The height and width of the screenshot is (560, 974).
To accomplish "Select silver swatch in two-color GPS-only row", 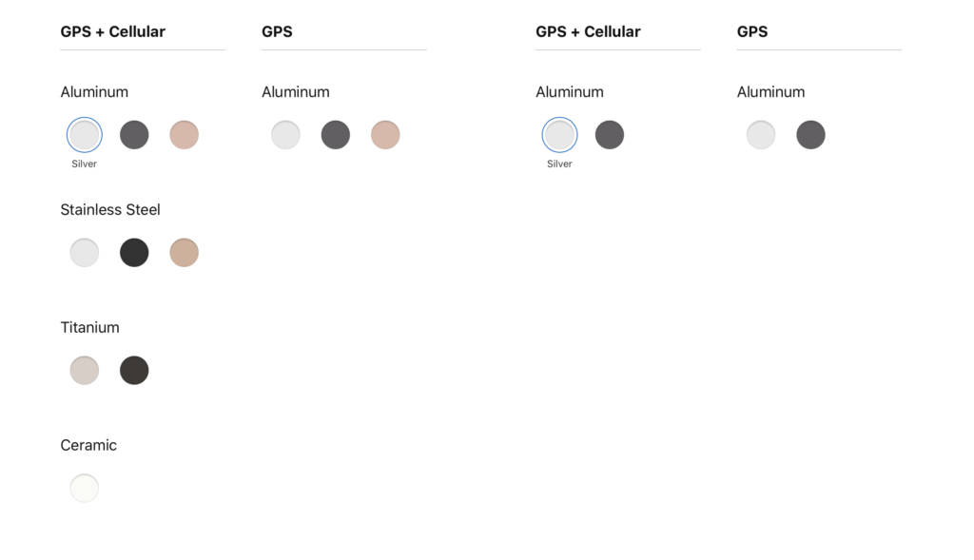I will pyautogui.click(x=761, y=135).
